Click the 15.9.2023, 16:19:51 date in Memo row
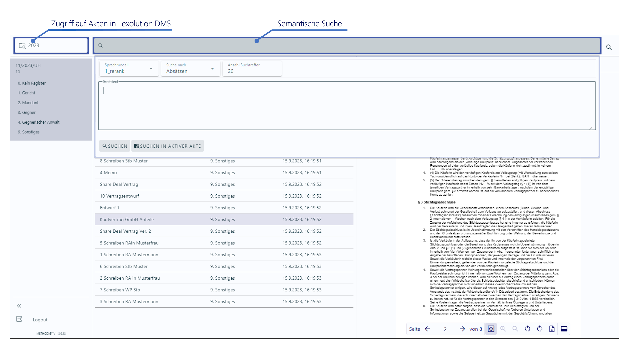This screenshot has width=644, height=362. [x=302, y=173]
